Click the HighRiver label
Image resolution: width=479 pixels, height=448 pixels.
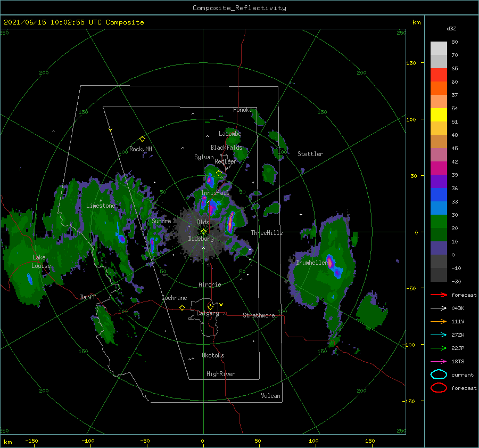[x=220, y=374]
